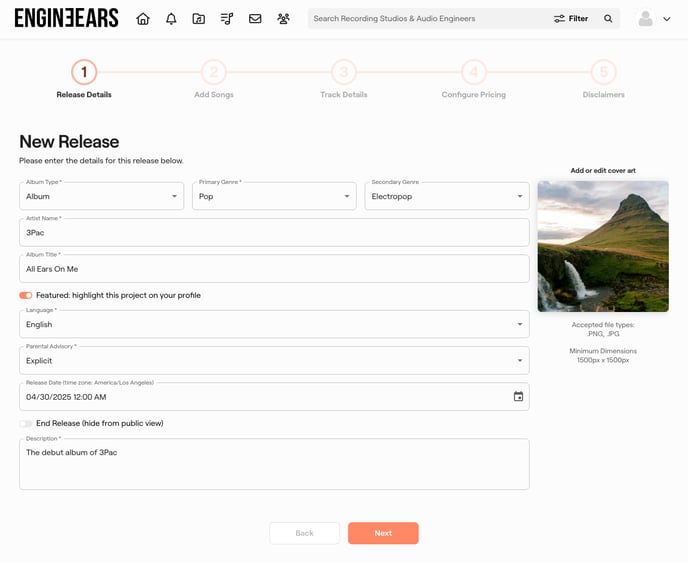Disable the Featured project toggle

click(26, 295)
